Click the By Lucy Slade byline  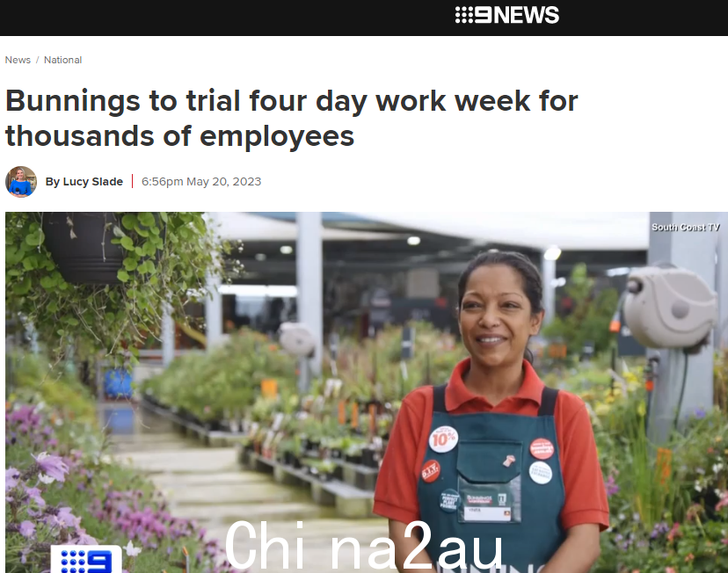pyautogui.click(x=84, y=181)
